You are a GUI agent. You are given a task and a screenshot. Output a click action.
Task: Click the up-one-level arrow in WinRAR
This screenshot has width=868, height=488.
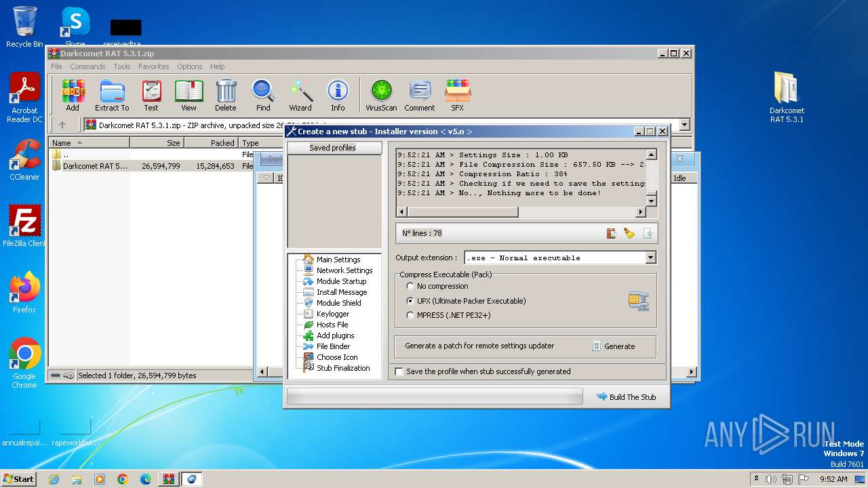coord(62,125)
